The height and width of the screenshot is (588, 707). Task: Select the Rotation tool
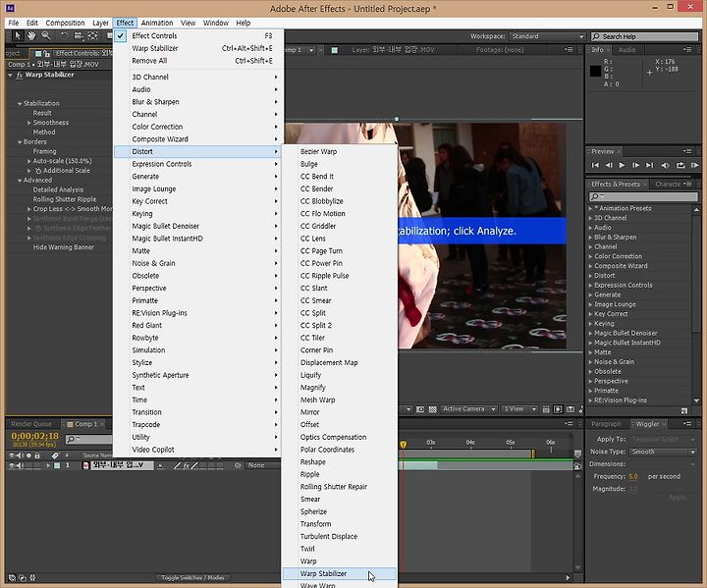[64, 35]
